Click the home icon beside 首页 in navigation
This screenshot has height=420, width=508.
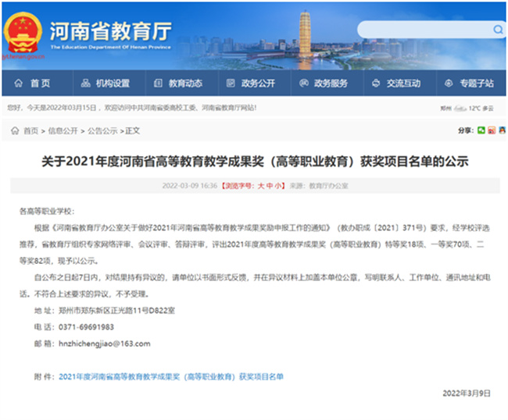pyautogui.click(x=17, y=84)
